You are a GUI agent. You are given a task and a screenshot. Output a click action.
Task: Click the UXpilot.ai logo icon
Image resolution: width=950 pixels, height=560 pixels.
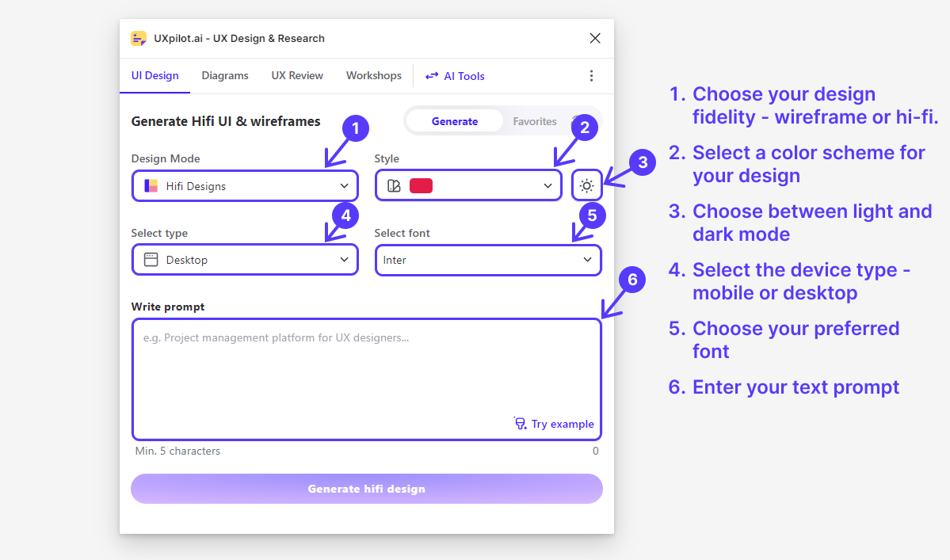139,39
